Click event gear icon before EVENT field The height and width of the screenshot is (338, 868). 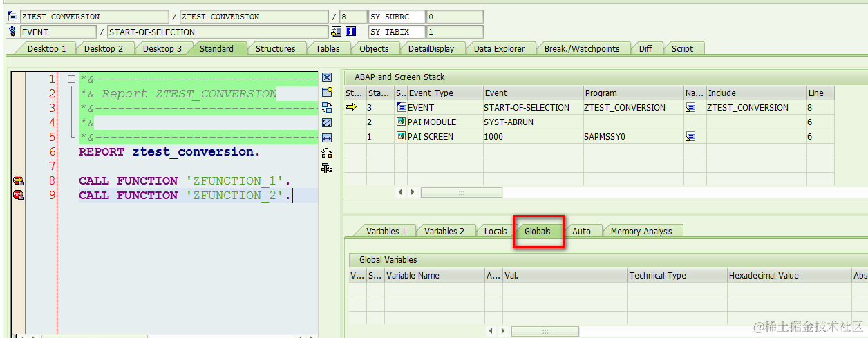(12, 32)
